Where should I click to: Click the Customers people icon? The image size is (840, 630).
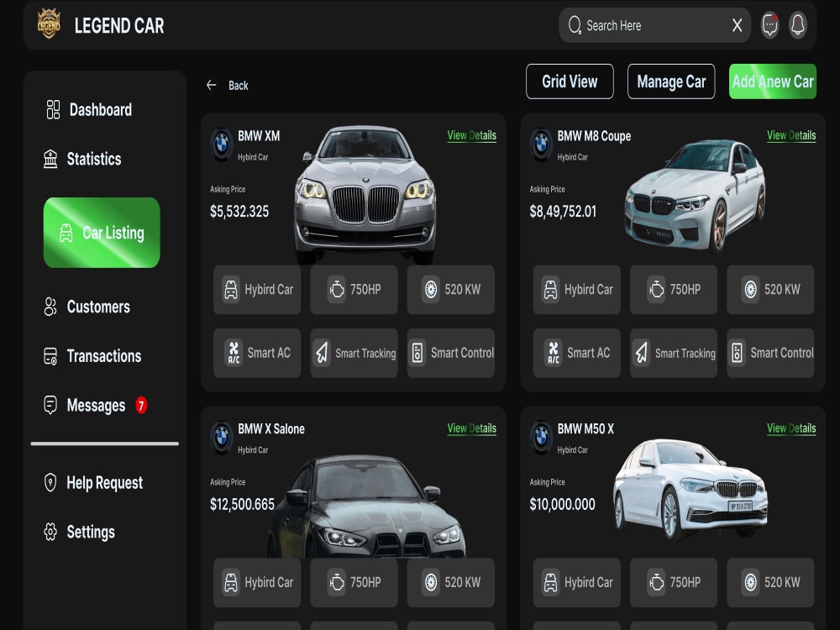pyautogui.click(x=50, y=307)
